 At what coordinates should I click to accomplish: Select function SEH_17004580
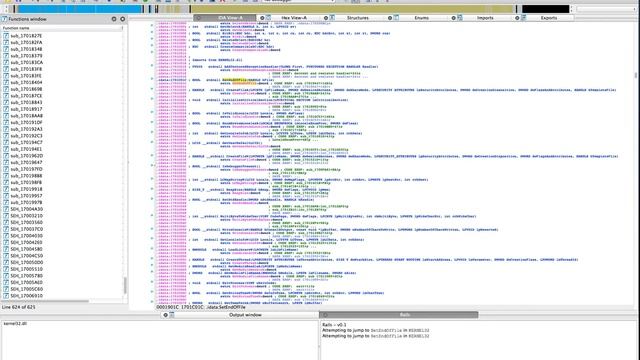click(x=27, y=249)
